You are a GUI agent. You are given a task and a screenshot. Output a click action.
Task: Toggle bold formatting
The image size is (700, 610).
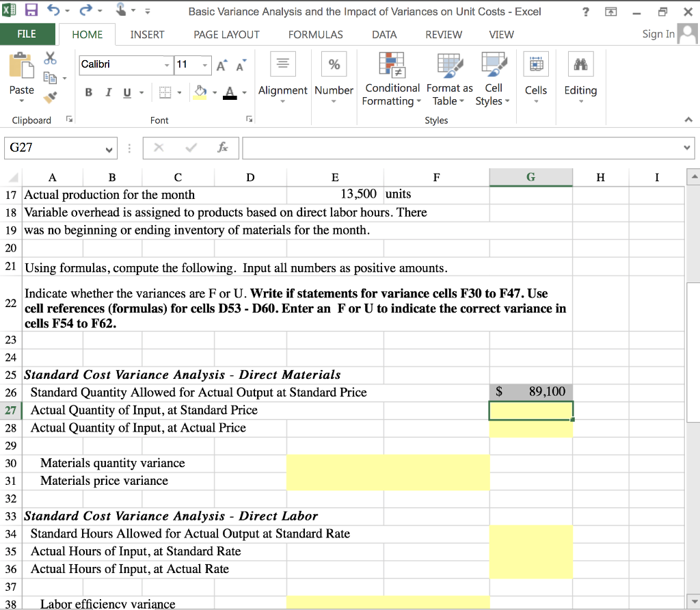point(88,92)
